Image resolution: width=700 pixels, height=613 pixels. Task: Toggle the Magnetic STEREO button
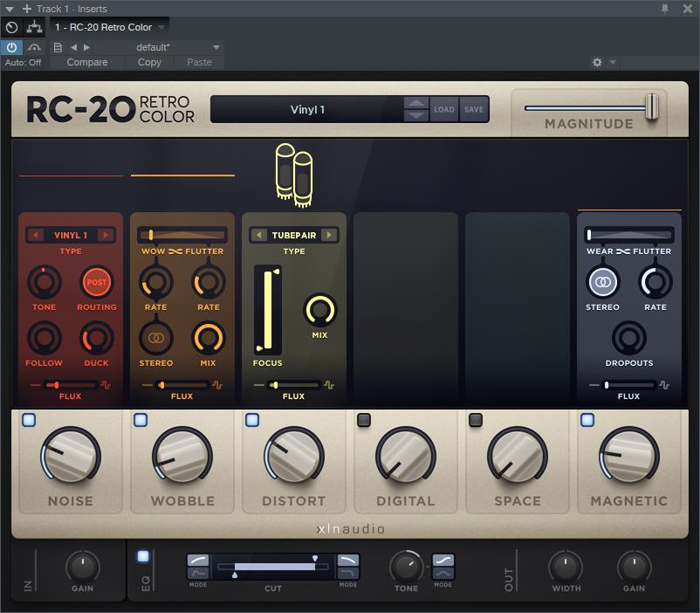[602, 282]
